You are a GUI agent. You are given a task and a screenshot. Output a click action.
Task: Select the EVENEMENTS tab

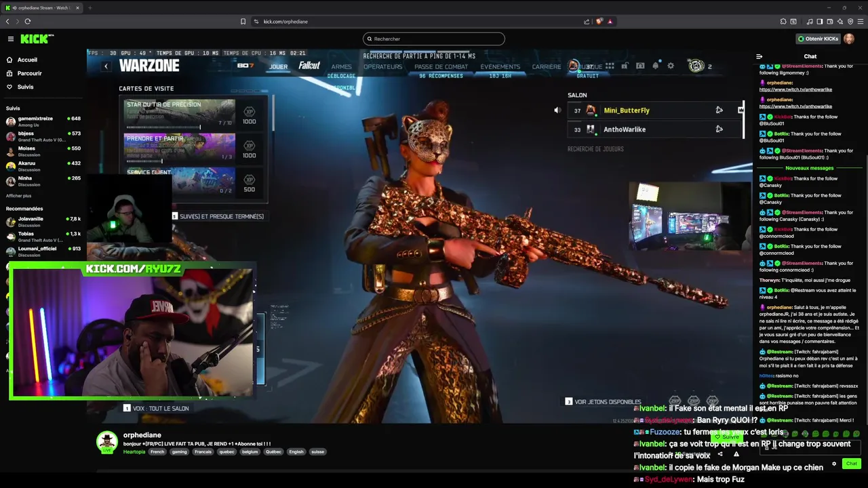pos(500,66)
